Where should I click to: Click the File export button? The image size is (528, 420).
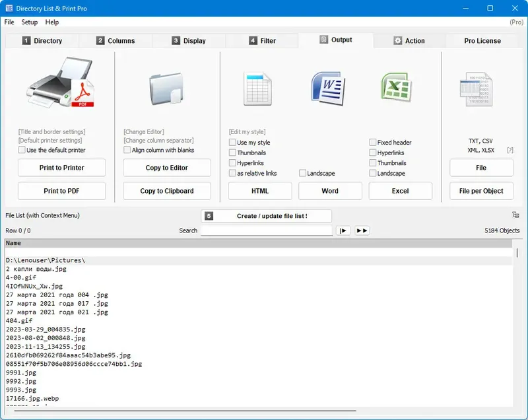481,168
